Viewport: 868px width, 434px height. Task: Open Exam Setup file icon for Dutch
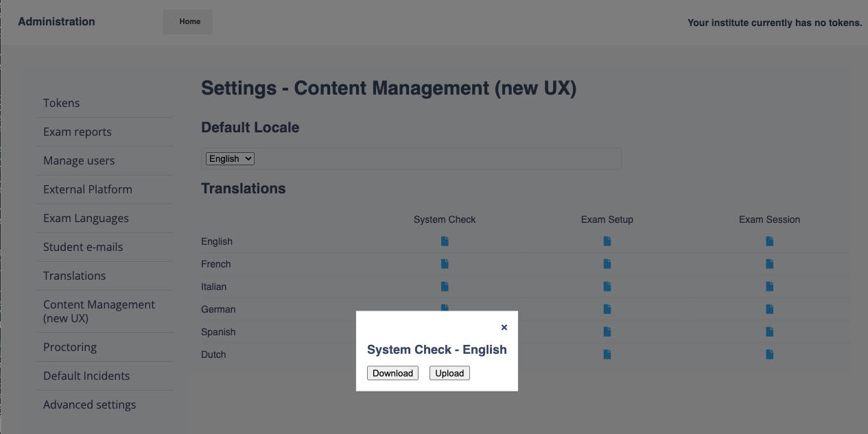(607, 354)
